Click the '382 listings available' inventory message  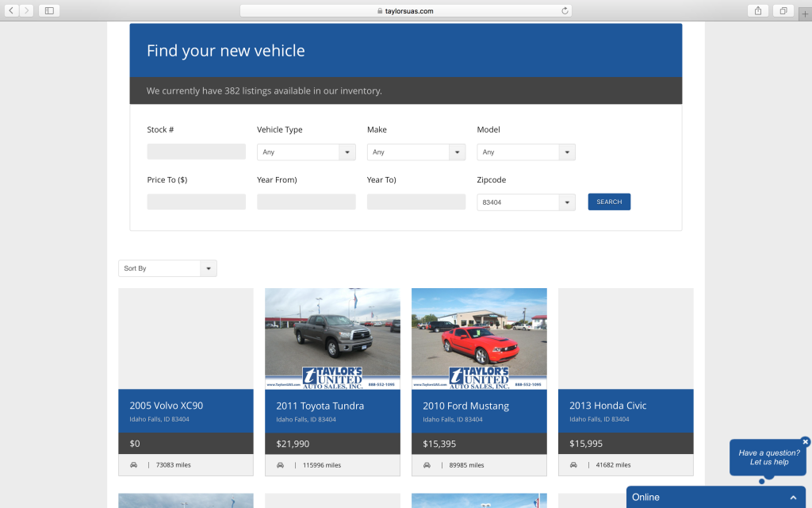point(264,90)
